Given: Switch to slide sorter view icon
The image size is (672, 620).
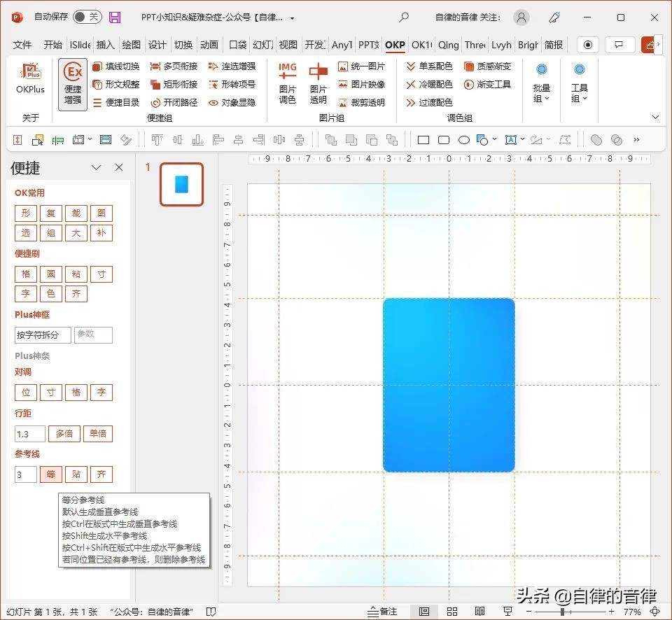Looking at the screenshot, I should (452, 611).
